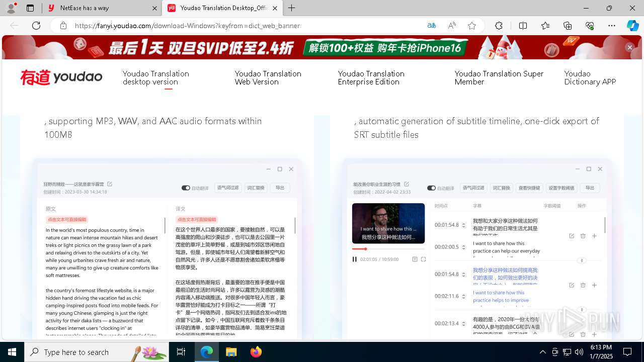Screen dimensions: 644x362
Task: Close the SVIP promotional banner
Action: pyautogui.click(x=629, y=47)
